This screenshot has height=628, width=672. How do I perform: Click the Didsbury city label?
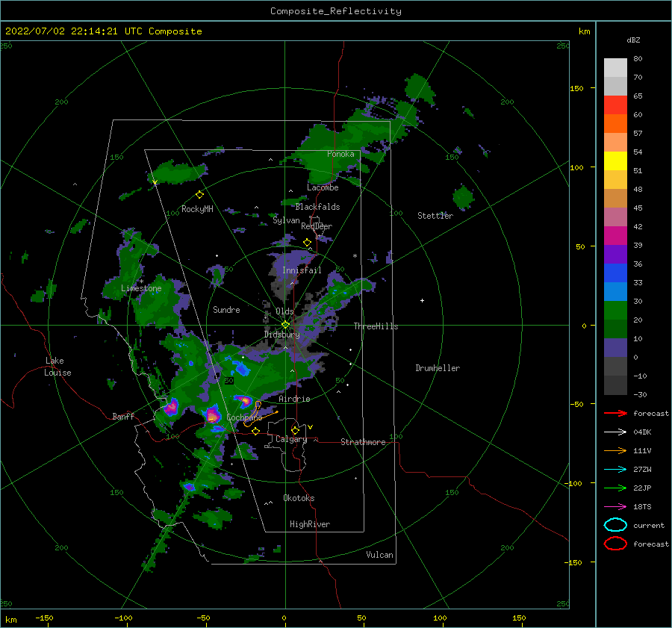(281, 335)
